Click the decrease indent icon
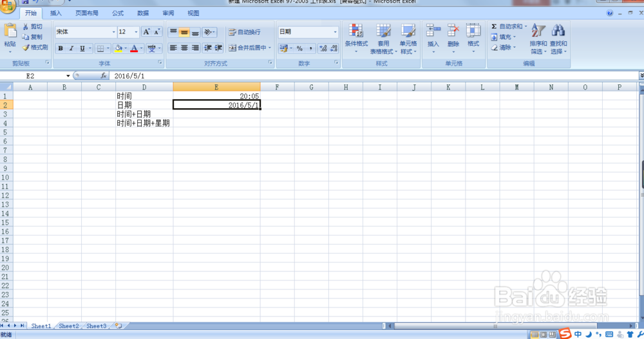This screenshot has width=644, height=339. 208,48
